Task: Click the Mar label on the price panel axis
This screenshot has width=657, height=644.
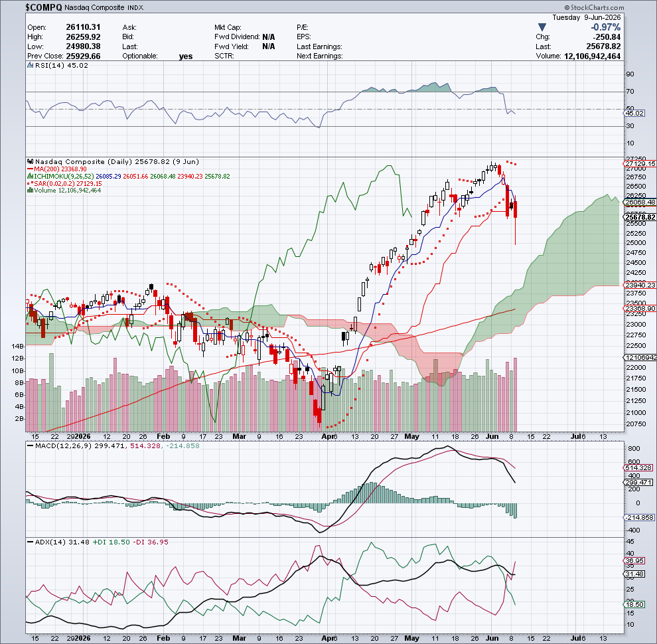Action: click(240, 436)
